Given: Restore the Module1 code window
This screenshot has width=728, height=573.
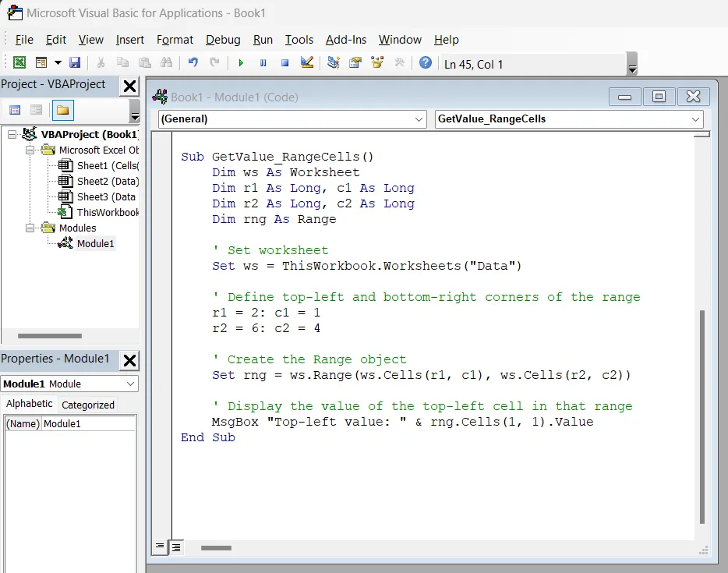Looking at the screenshot, I should (x=659, y=97).
